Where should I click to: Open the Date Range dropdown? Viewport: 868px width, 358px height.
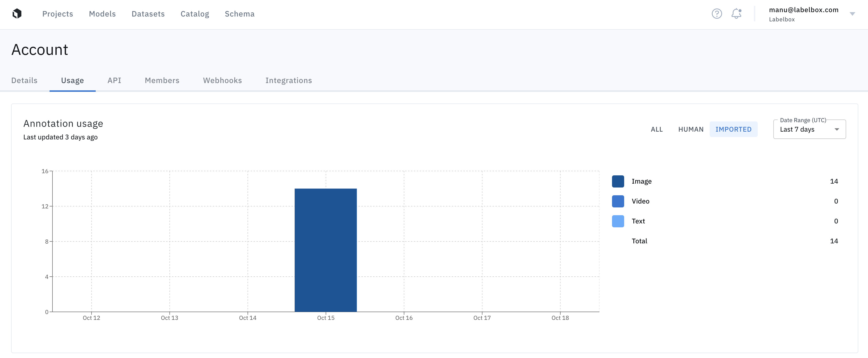(x=809, y=129)
